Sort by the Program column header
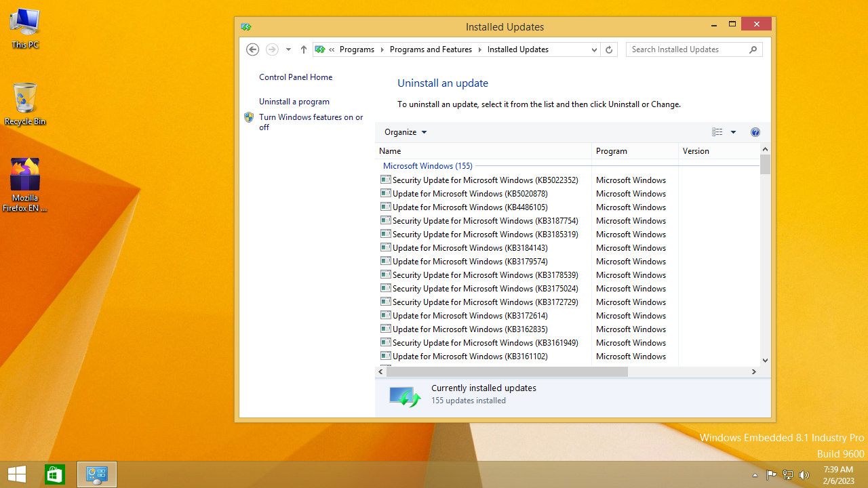The height and width of the screenshot is (488, 868). [635, 151]
